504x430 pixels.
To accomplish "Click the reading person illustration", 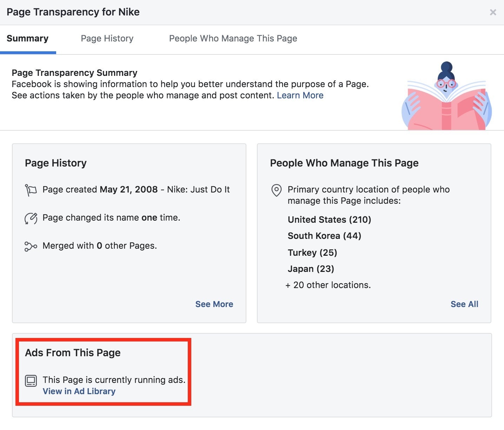I will 446,97.
